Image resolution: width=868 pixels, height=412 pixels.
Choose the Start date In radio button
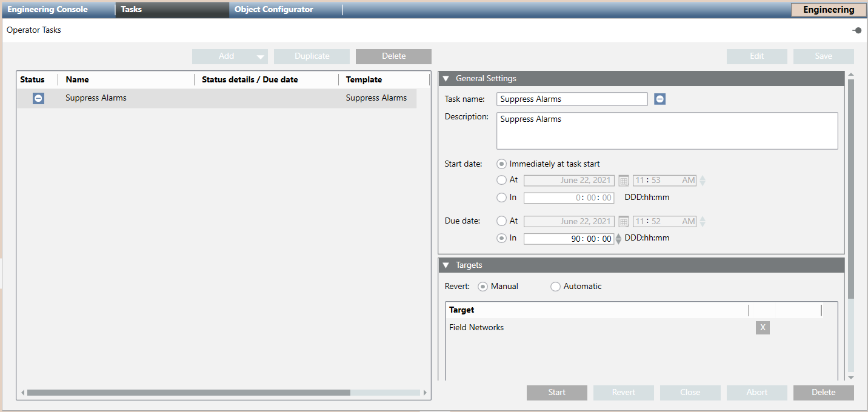501,198
